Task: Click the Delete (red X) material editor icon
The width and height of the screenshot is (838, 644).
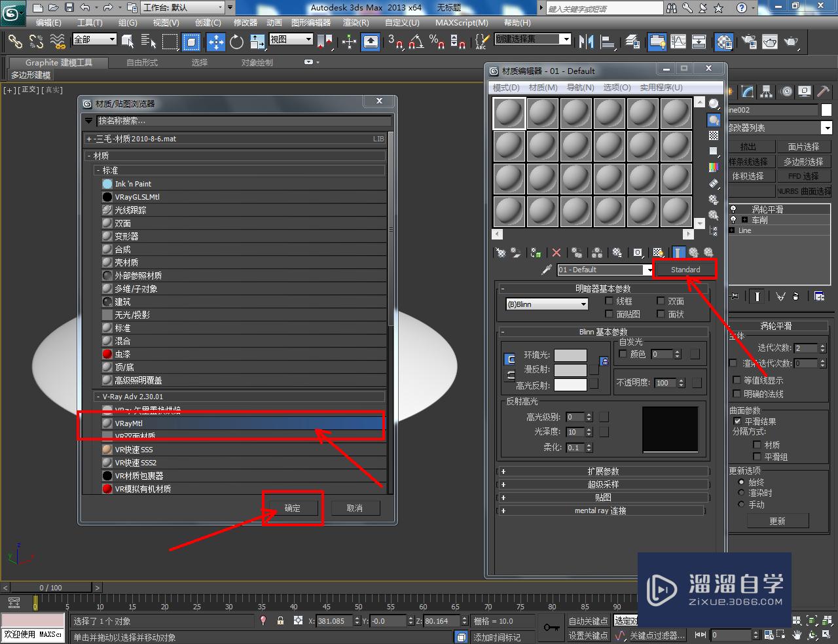Action: [x=556, y=253]
